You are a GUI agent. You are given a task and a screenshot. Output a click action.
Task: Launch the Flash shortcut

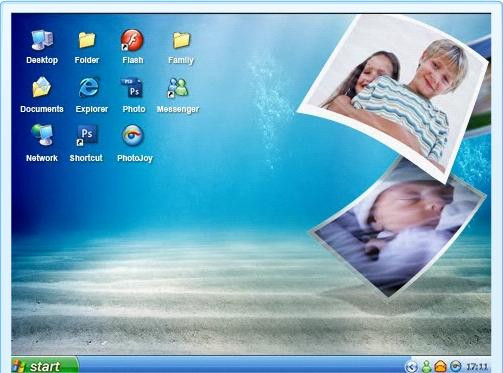[132, 40]
